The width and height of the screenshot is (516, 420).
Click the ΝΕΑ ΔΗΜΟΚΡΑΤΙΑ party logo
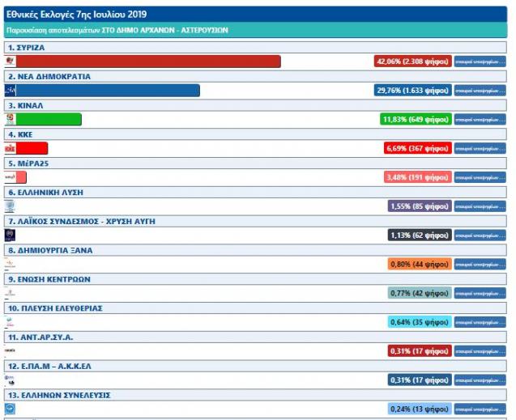pyautogui.click(x=11, y=91)
